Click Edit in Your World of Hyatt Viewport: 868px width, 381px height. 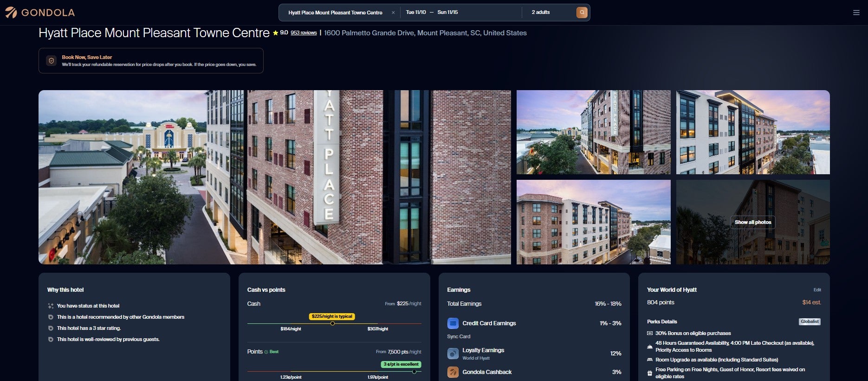click(x=817, y=290)
